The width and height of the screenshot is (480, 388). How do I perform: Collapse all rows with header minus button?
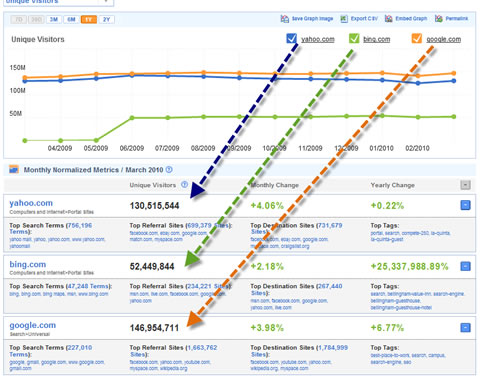point(465,185)
